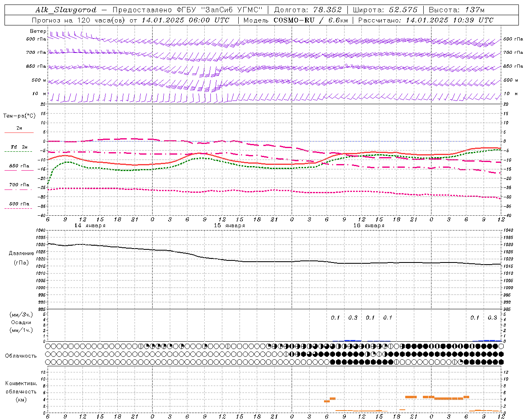
Task: Click the "(мм/3ч.)" precipitation unit label
Action: click(x=21, y=315)
